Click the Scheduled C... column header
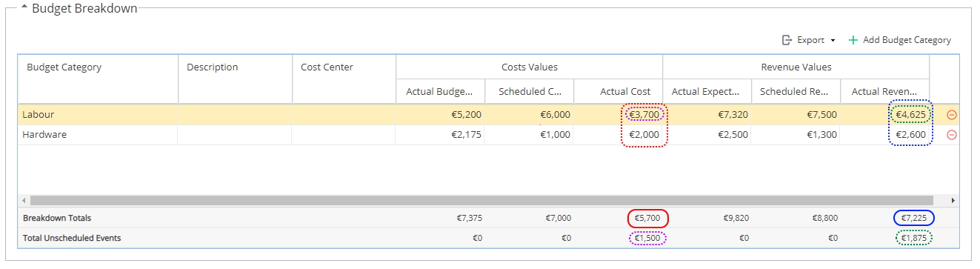Screen dimensions: 980x269 pyautogui.click(x=529, y=92)
